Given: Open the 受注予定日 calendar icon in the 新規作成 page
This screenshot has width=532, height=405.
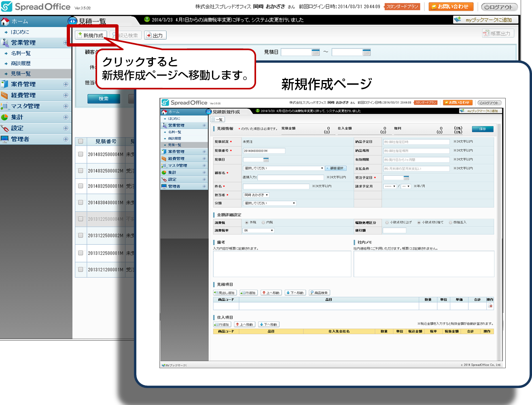Looking at the screenshot, I should pos(406,178).
